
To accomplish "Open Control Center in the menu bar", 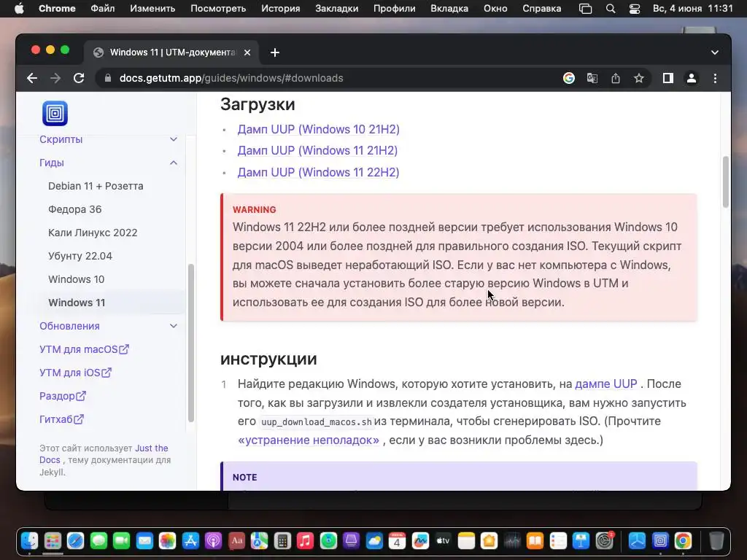I will coord(635,9).
